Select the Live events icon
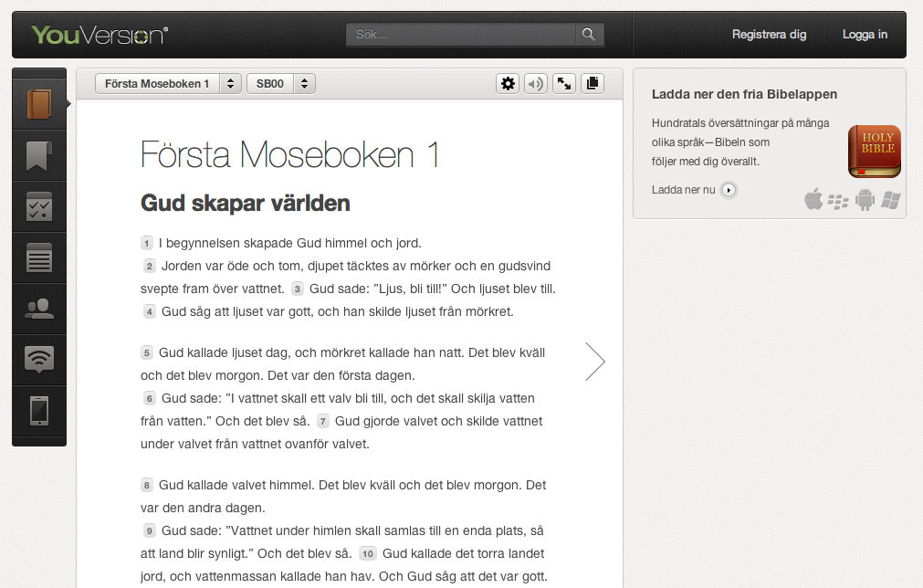The width and height of the screenshot is (923, 588). 38,359
